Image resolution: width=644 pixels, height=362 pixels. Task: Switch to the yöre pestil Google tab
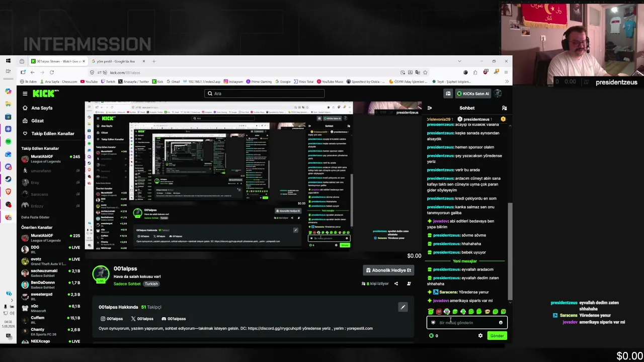(119, 61)
